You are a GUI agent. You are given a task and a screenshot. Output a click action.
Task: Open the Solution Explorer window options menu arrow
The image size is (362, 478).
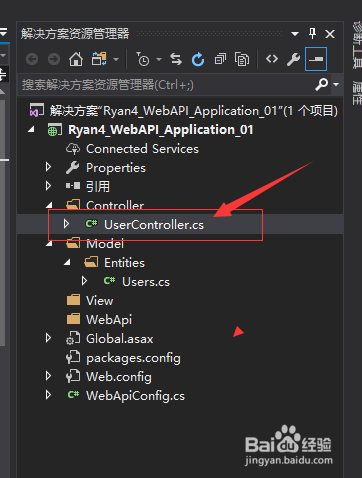point(295,34)
